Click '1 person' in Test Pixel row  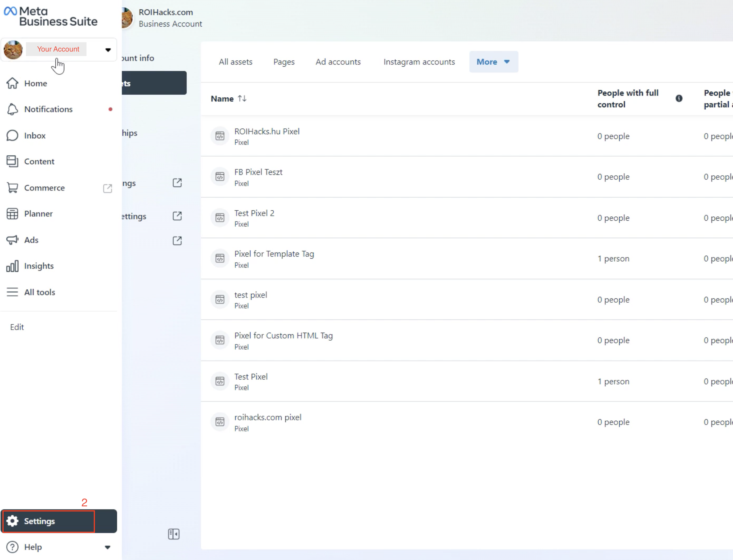613,381
